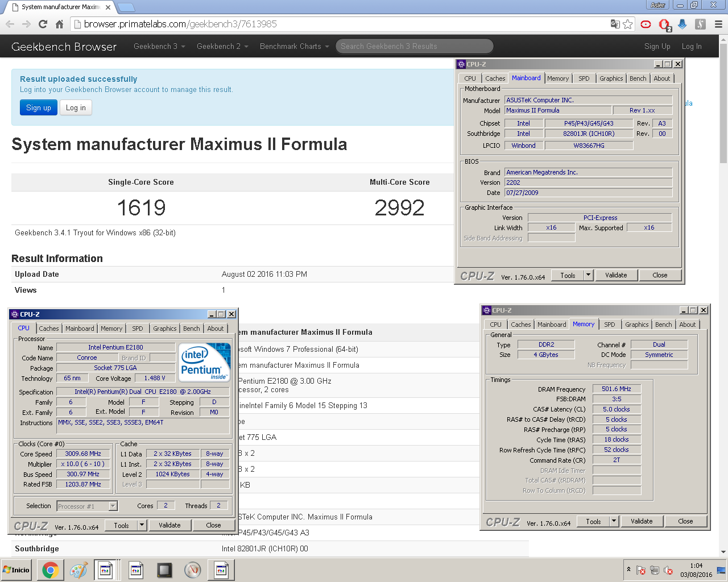The width and height of the screenshot is (728, 582).
Task: Open SPD tab in Mainboard CPU-Z window
Action: tap(584, 78)
